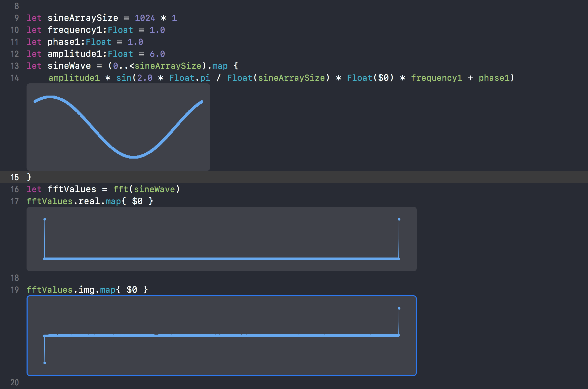Select the fftValues.real graph preview
The width and height of the screenshot is (588, 389).
pyautogui.click(x=222, y=239)
